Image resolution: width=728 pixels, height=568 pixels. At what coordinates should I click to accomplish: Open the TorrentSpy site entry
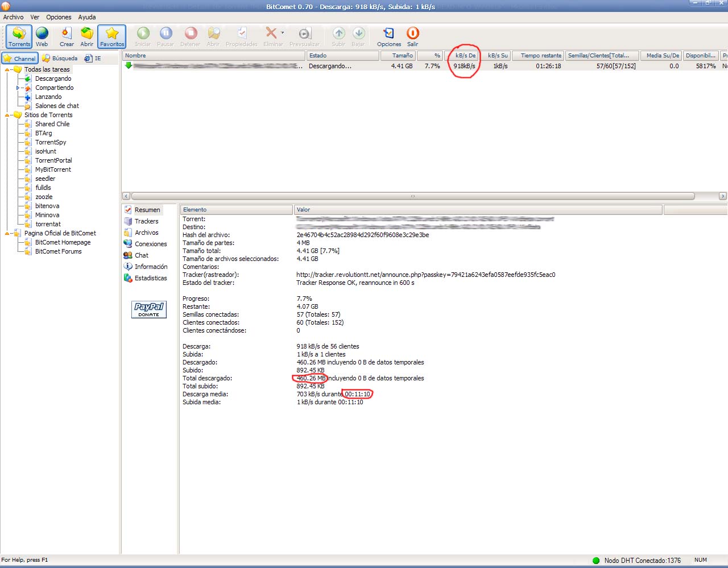pyautogui.click(x=51, y=142)
